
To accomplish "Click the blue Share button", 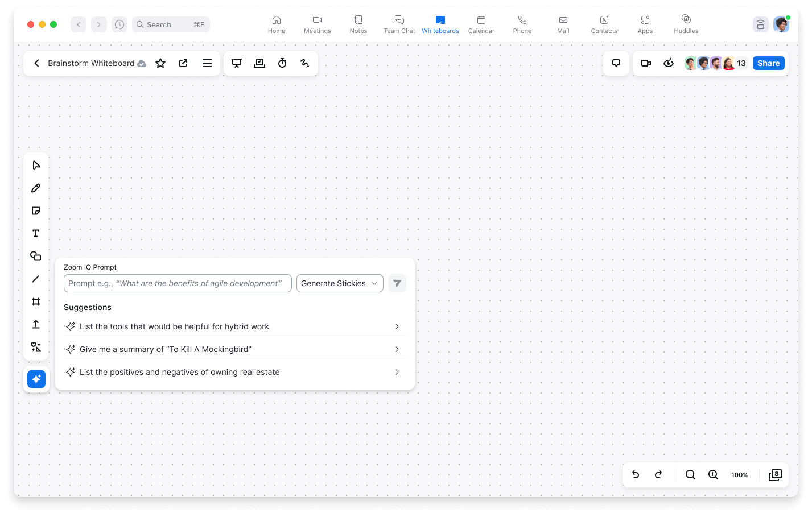I will pyautogui.click(x=768, y=63).
